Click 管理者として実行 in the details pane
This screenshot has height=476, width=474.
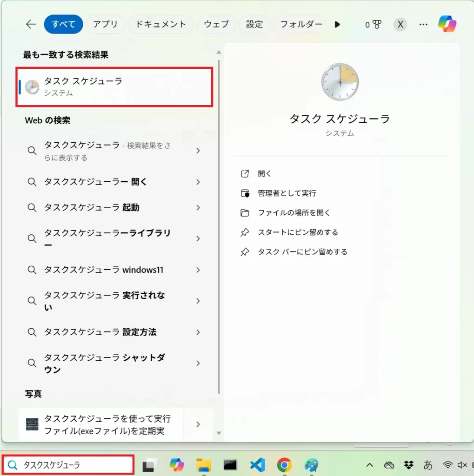(x=287, y=193)
